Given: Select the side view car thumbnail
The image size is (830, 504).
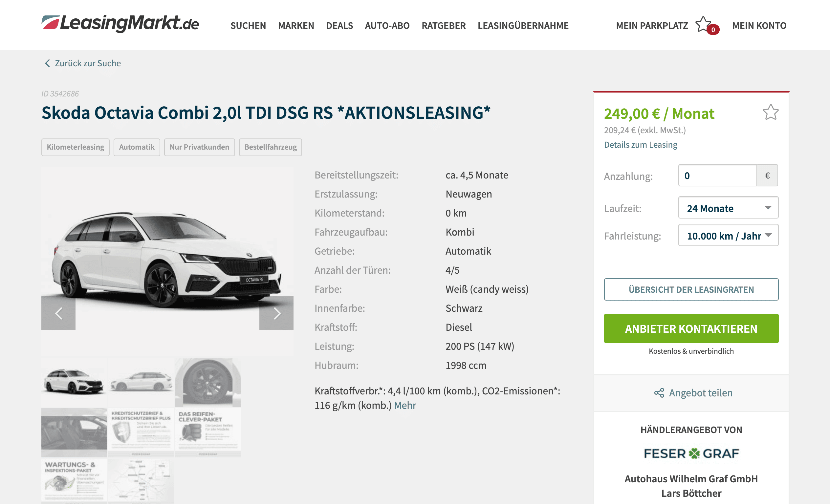Looking at the screenshot, I should (141, 382).
